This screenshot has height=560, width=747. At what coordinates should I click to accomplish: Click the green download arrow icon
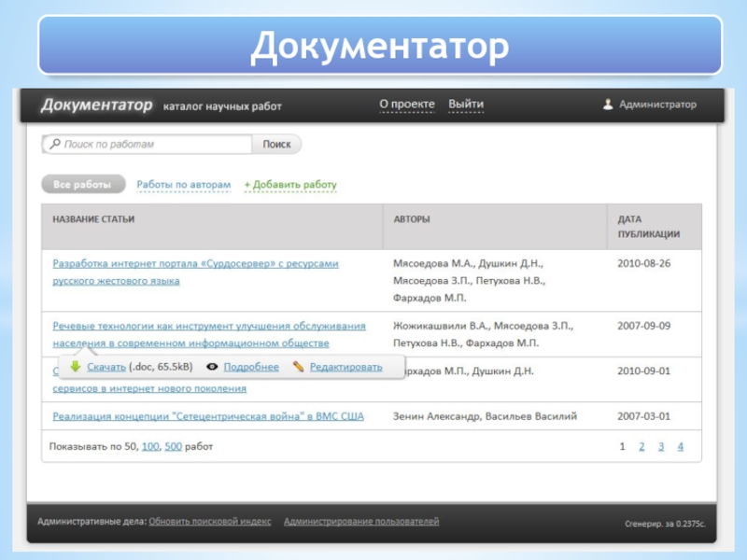[76, 367]
